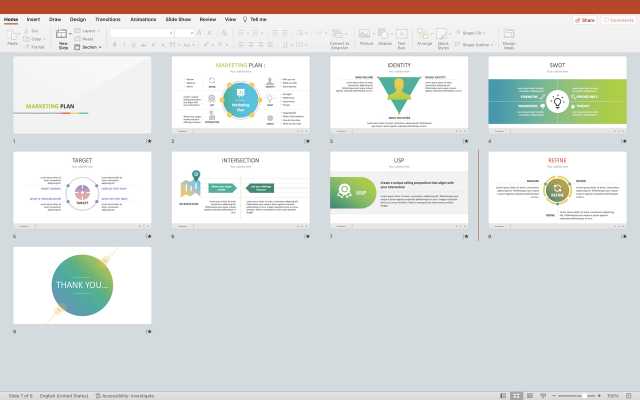Open the font name combo box
Screen dimensions: 640x400
click(140, 32)
